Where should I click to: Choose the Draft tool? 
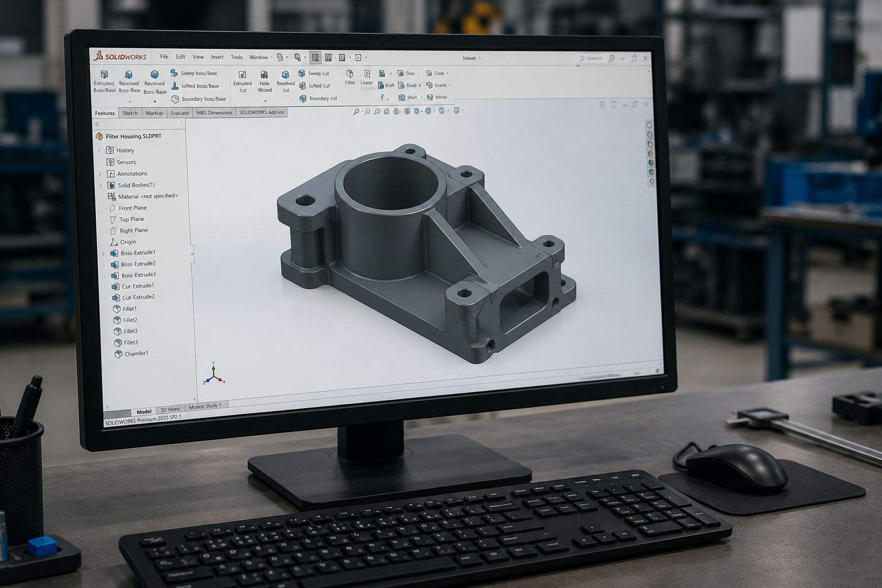(x=386, y=85)
